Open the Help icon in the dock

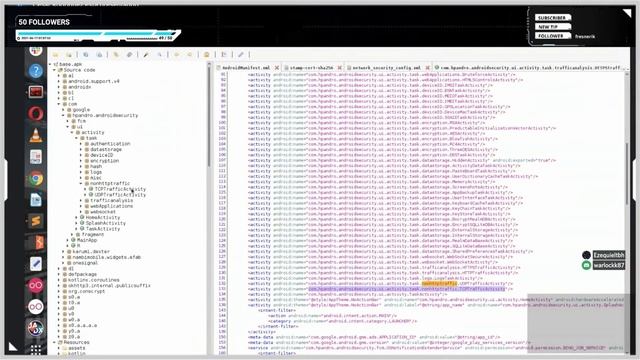(x=36, y=71)
